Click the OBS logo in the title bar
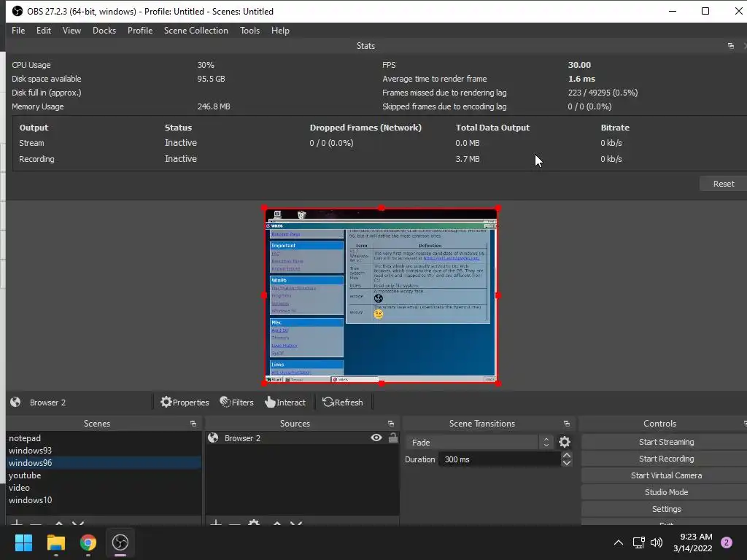Viewport: 747px width, 560px height. [18, 11]
